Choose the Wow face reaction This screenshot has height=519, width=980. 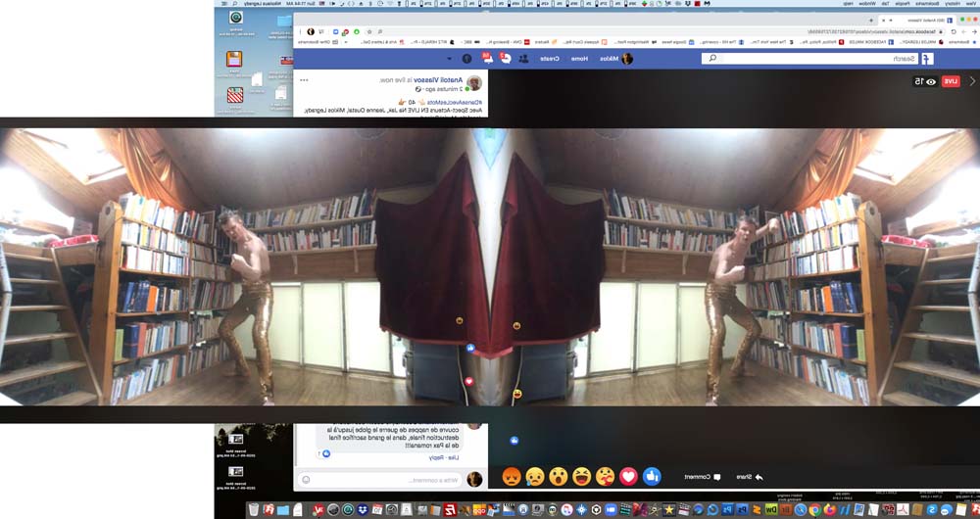558,477
